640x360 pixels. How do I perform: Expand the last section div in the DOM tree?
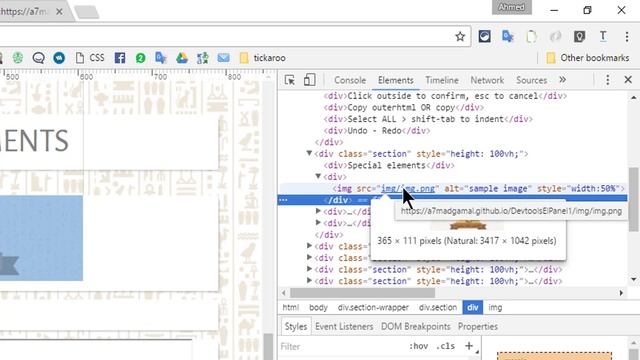309,280
